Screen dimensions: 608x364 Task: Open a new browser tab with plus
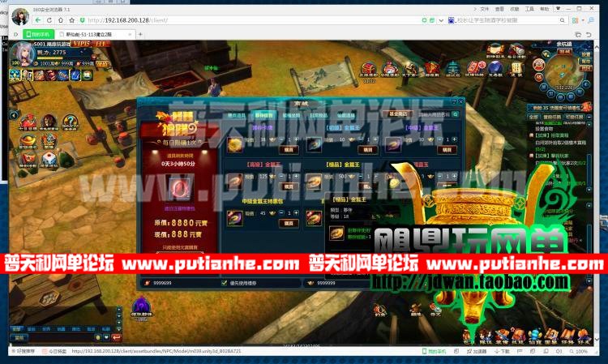click(140, 35)
